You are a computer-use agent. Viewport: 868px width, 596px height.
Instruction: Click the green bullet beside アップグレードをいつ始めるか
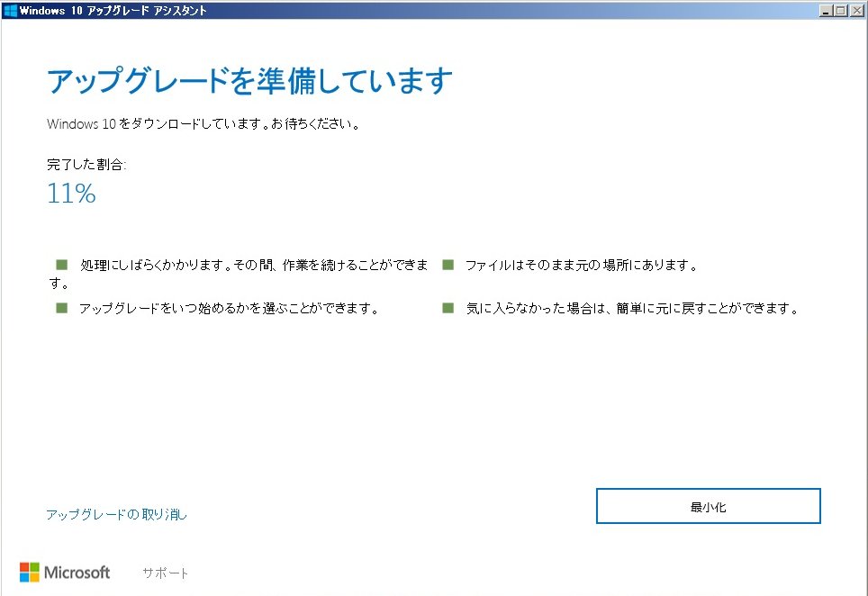(61, 308)
